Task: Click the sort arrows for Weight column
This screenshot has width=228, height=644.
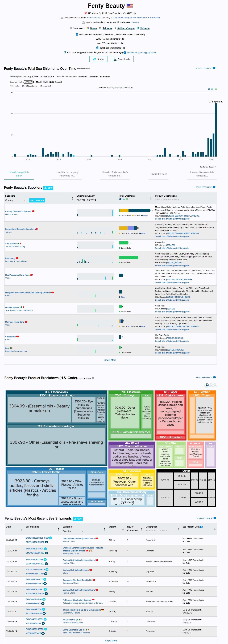Action: pos(123,529)
